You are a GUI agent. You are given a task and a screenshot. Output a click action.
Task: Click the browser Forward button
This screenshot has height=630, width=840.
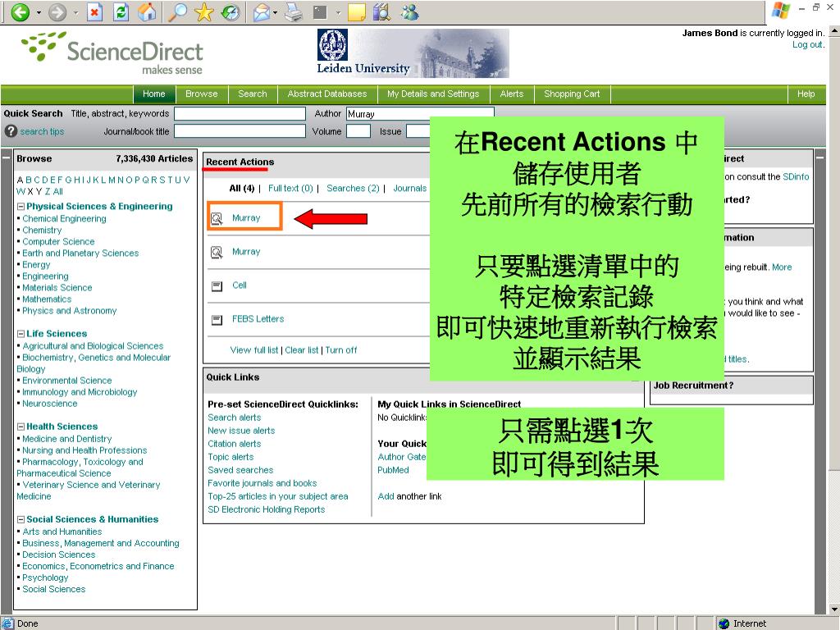coord(57,11)
